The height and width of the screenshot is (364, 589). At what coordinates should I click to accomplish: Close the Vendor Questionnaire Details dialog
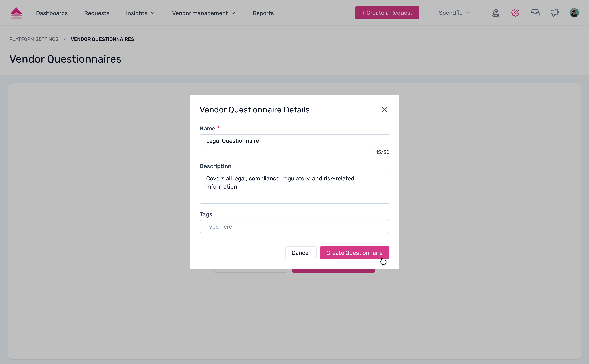[384, 110]
